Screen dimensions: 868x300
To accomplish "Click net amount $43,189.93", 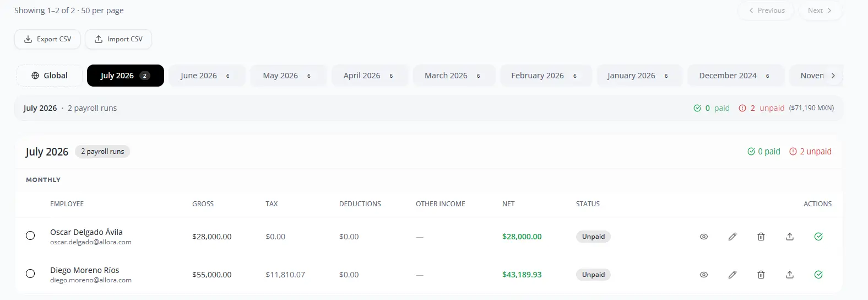I will point(522,275).
